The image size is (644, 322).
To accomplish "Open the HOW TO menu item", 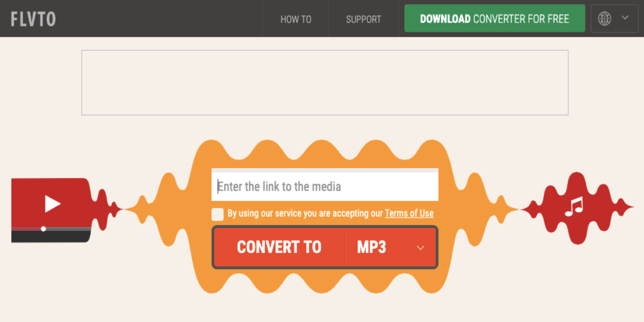I will tap(295, 19).
